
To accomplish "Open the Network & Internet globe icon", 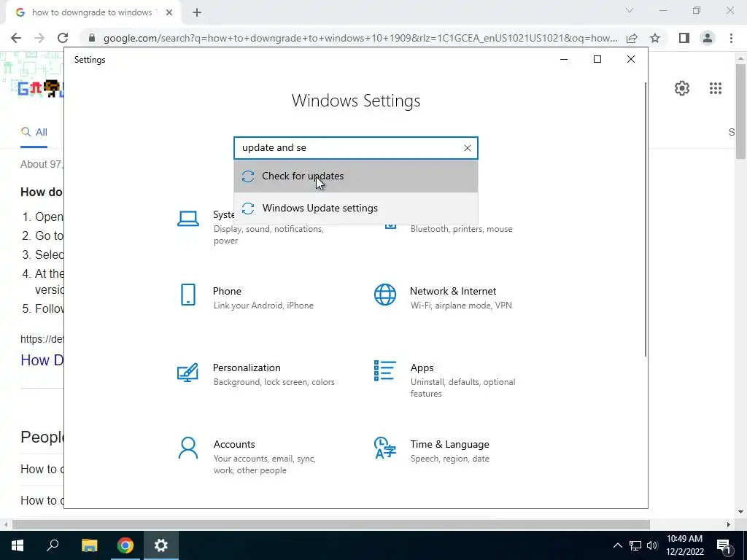I will click(x=385, y=295).
